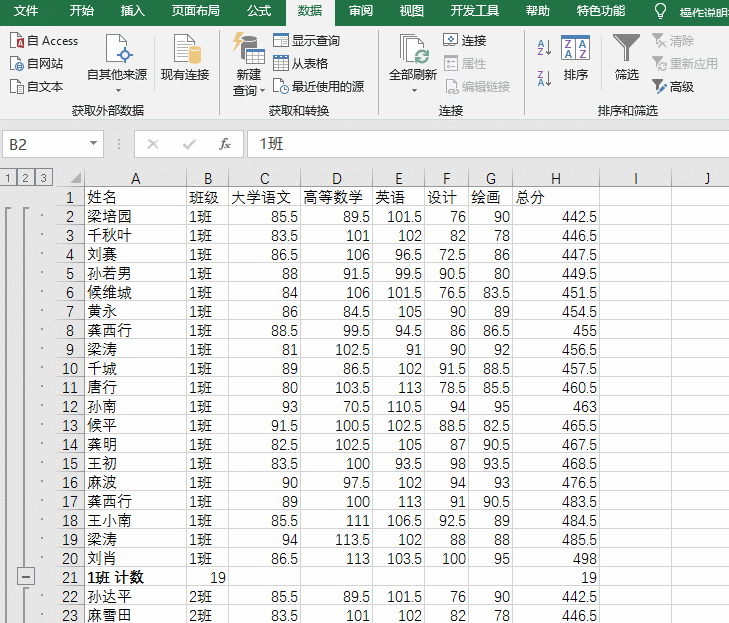Viewport: 729px width, 623px height.
Task: Open the 文件 File tab
Action: pyautogui.click(x=26, y=11)
